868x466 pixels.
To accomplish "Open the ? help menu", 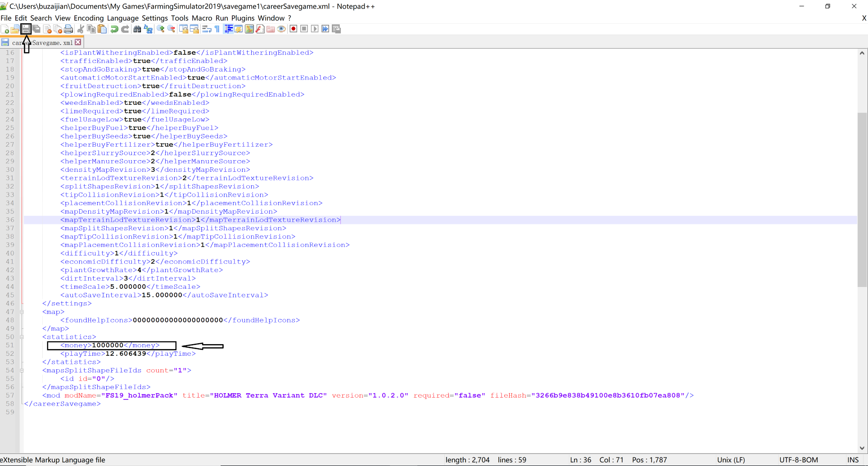I will pyautogui.click(x=289, y=18).
